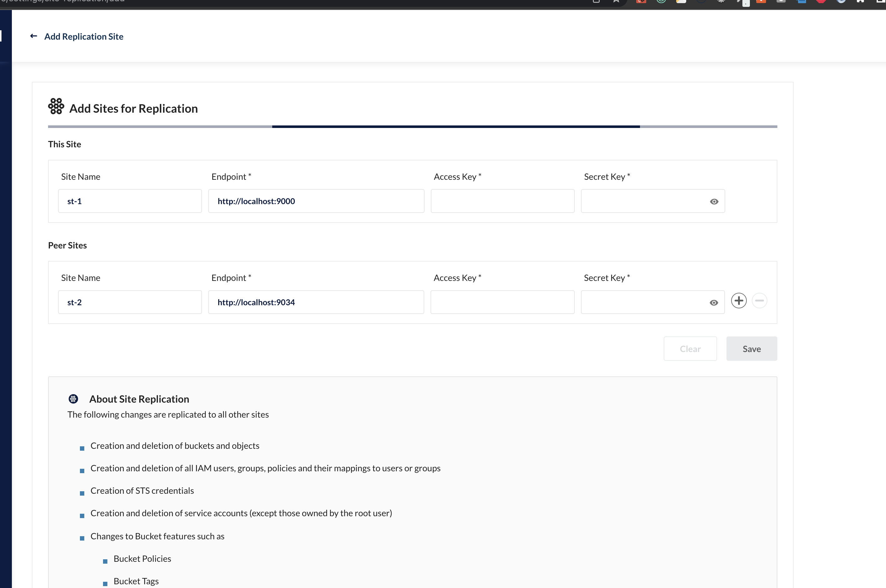Focus This Site Access Key input
886x588 pixels.
pos(502,201)
